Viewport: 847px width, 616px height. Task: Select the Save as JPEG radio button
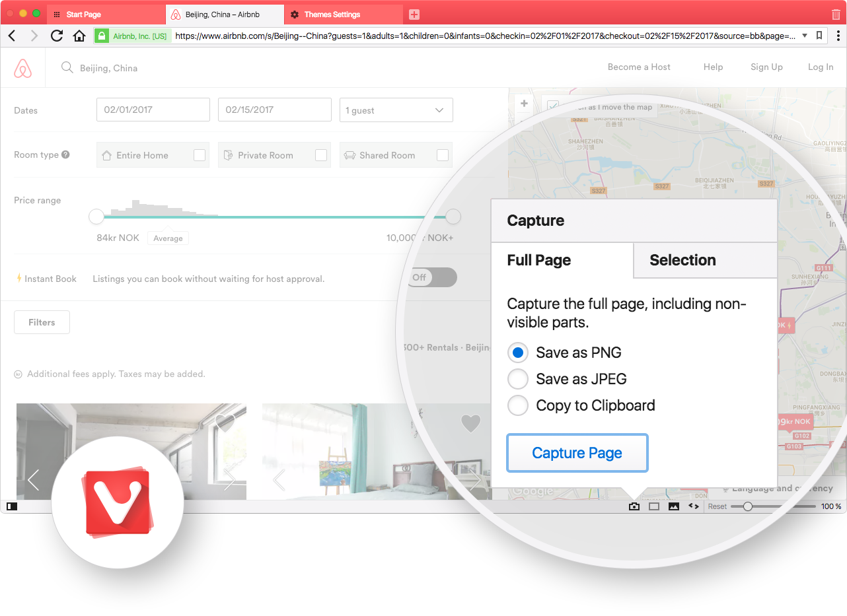pos(518,378)
